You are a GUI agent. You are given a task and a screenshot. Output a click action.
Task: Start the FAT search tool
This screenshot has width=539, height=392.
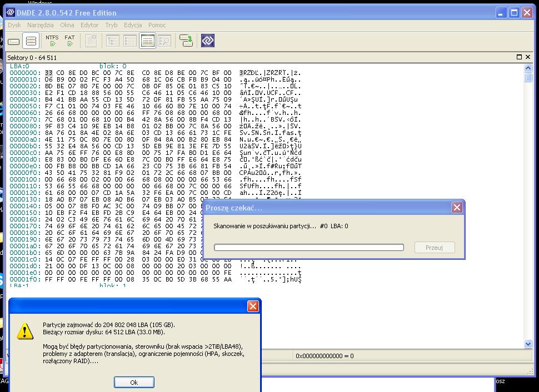(x=70, y=41)
